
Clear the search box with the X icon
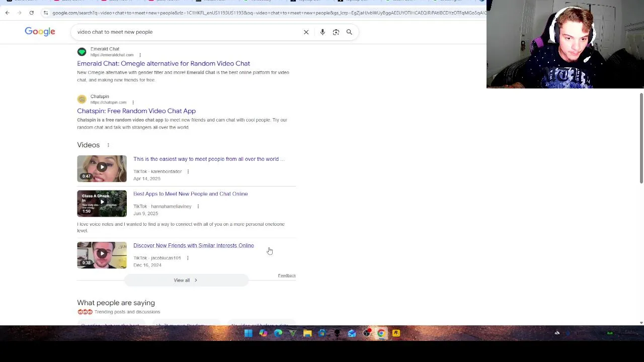pyautogui.click(x=306, y=32)
